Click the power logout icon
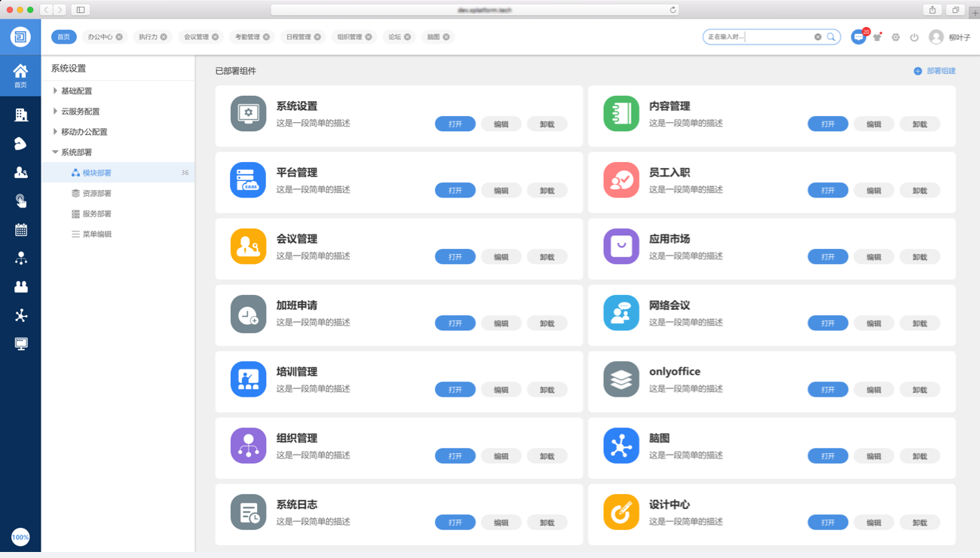980x558 pixels. (914, 37)
